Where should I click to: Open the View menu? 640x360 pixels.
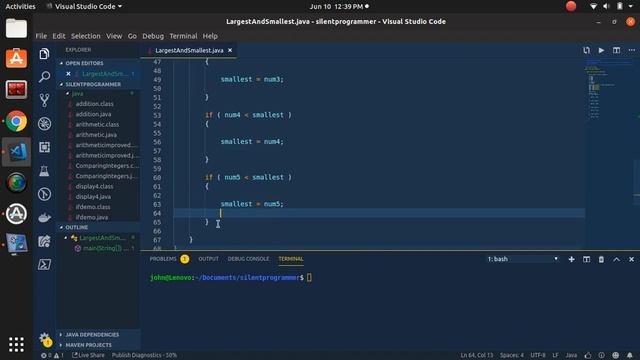pyautogui.click(x=114, y=36)
